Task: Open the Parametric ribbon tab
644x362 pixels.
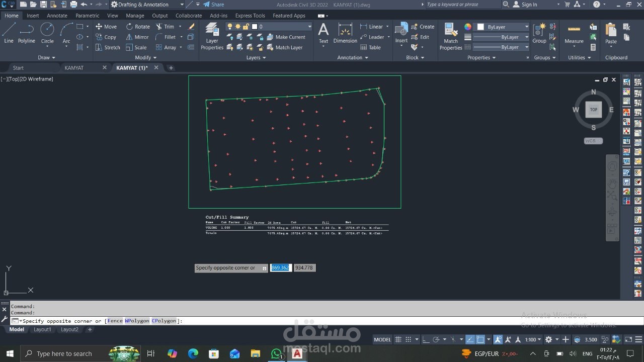Action: 88,16
